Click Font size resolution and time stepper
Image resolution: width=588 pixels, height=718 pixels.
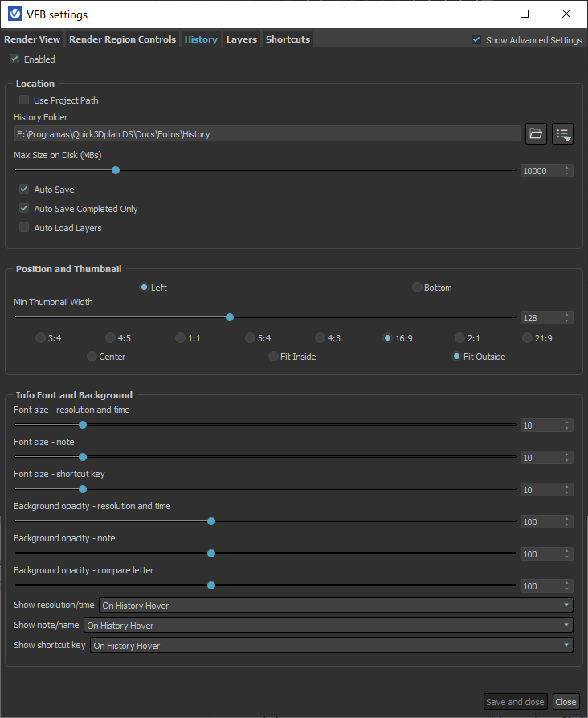point(567,426)
